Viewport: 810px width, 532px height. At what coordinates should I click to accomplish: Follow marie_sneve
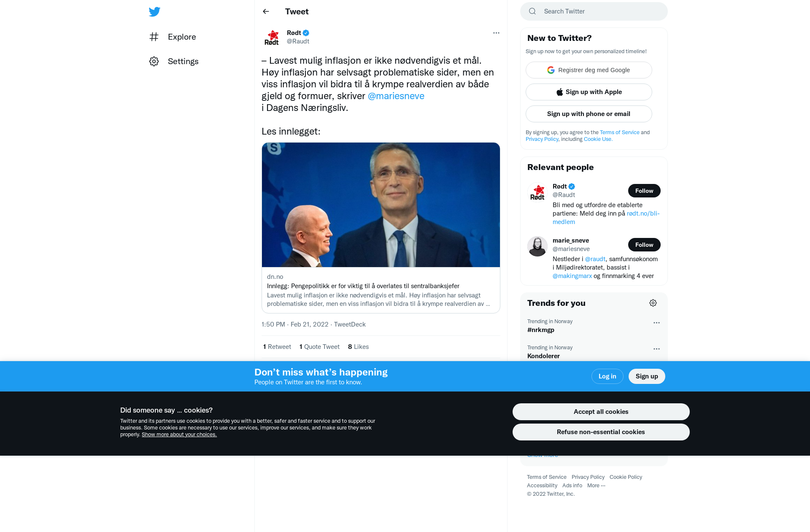(644, 245)
